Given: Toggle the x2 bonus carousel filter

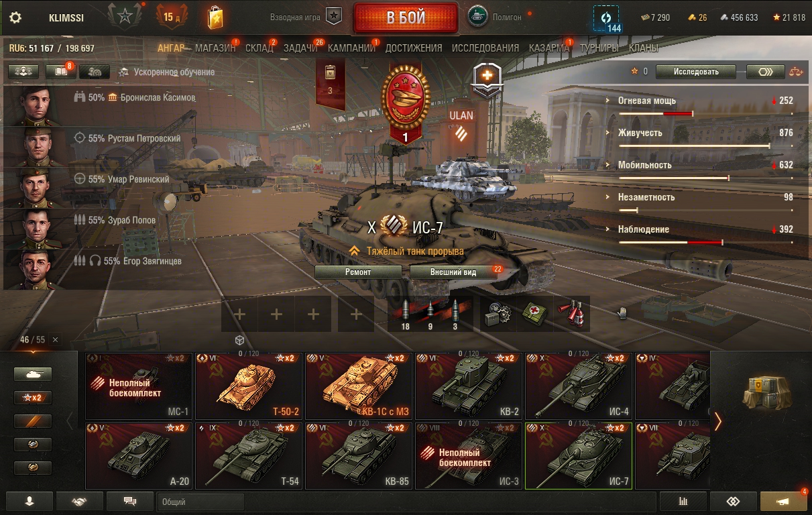Looking at the screenshot, I should [x=33, y=397].
